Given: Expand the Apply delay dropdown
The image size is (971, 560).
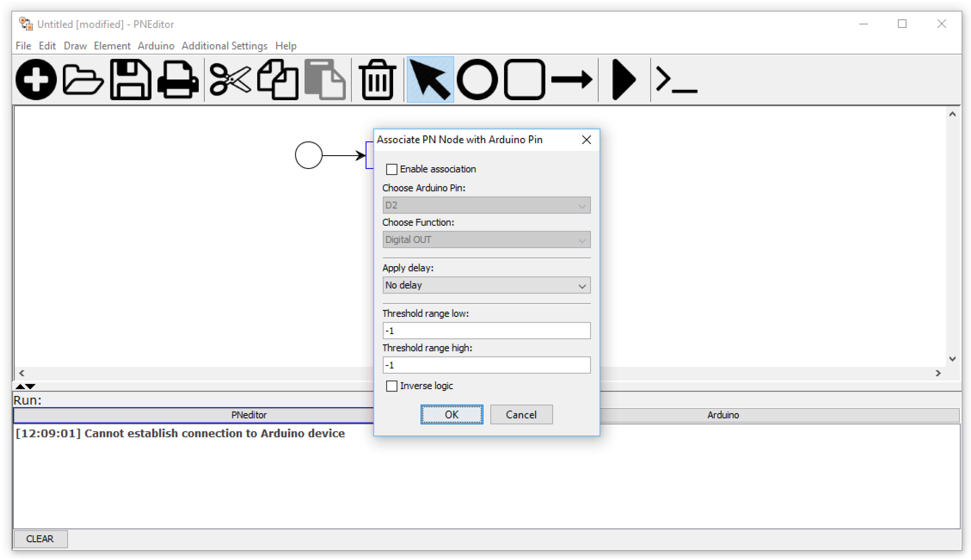Looking at the screenshot, I should 486,285.
